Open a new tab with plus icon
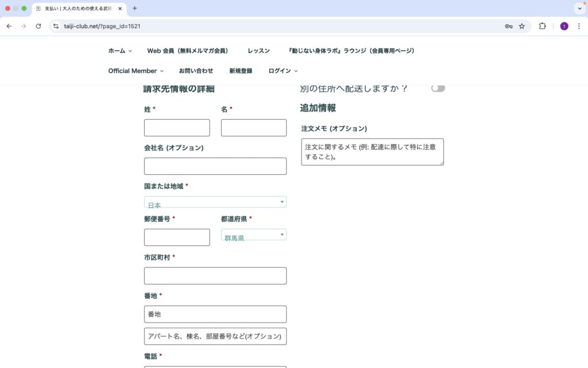The height and width of the screenshot is (368, 588). click(x=135, y=9)
